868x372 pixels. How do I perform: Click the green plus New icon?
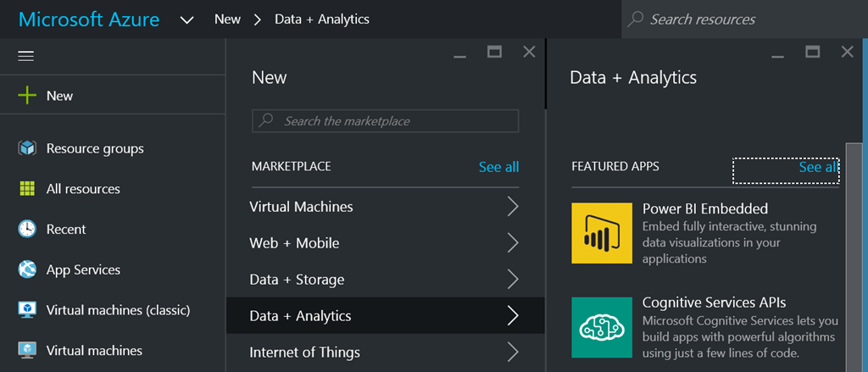(27, 96)
